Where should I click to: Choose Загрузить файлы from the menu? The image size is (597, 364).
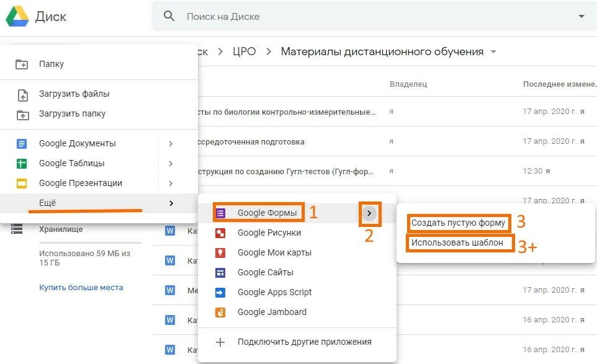(x=99, y=94)
